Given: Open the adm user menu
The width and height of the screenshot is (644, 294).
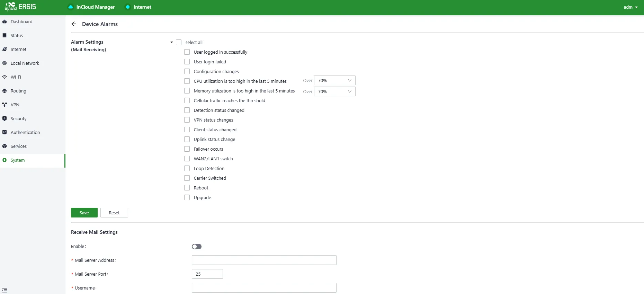Looking at the screenshot, I should (x=630, y=7).
